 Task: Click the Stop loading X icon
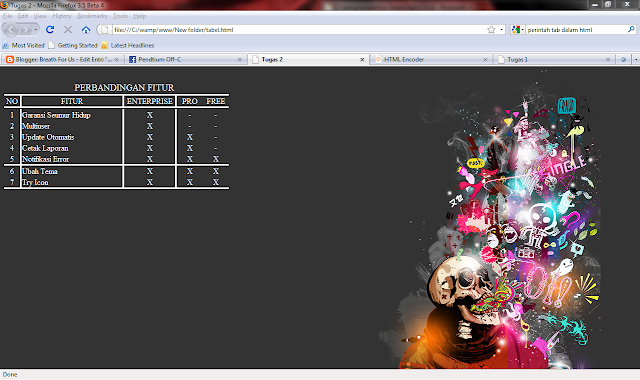point(68,30)
